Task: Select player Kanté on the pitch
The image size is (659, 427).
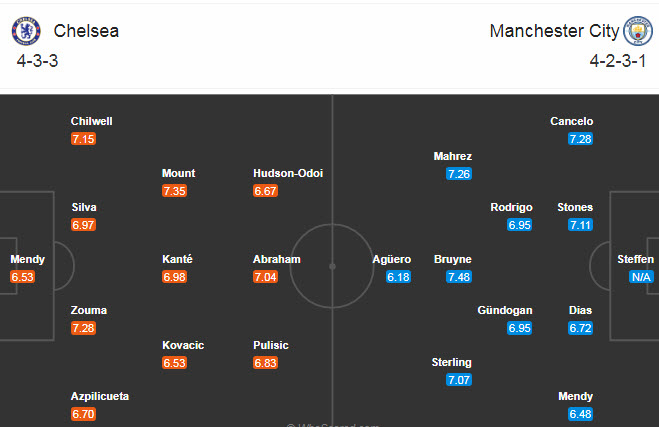Action: pos(177,259)
